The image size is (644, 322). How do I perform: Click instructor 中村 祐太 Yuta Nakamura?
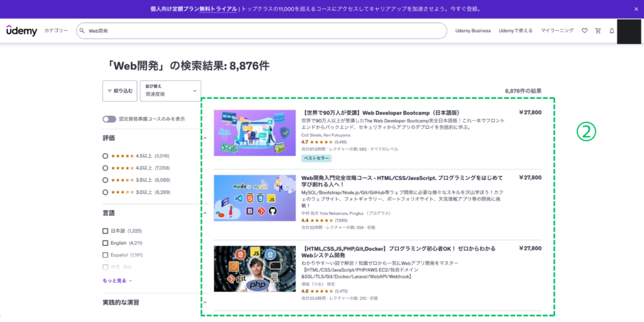pyautogui.click(x=346, y=214)
